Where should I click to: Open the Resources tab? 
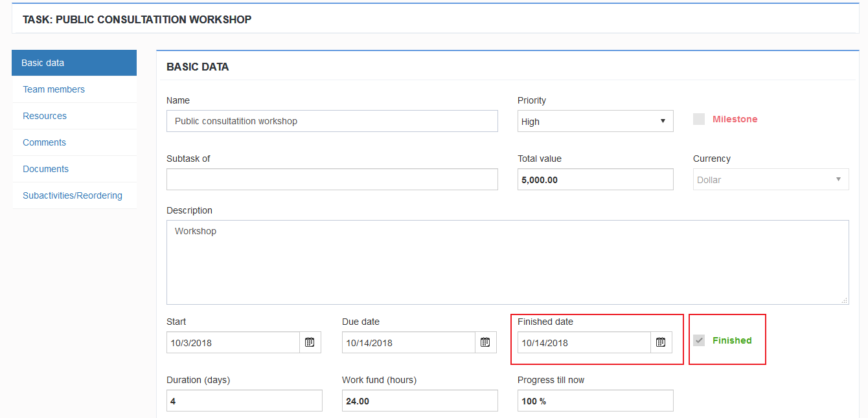click(74, 116)
